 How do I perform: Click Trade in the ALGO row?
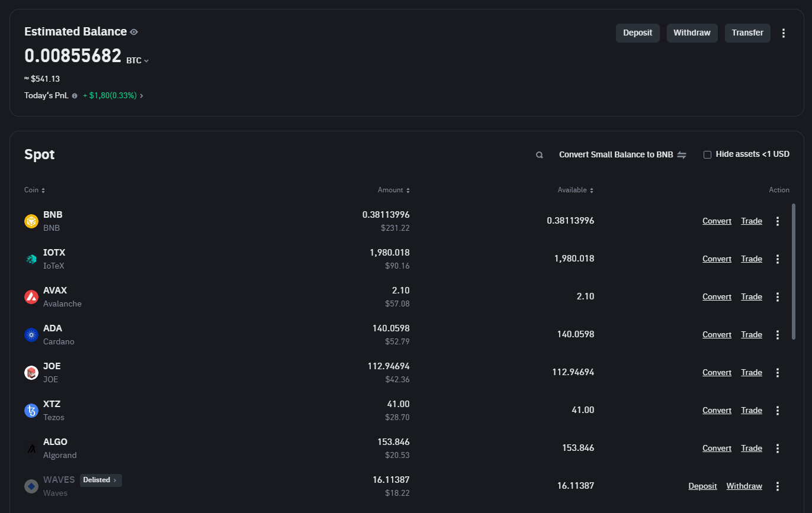click(752, 448)
